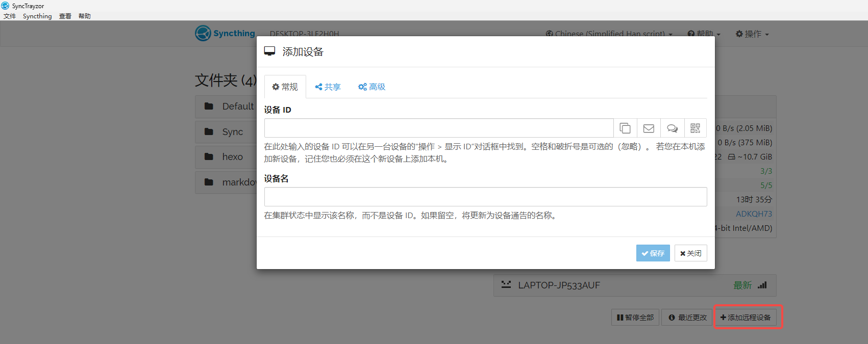Viewport: 868px width, 344px height.
Task: Show the device ID QR code icon
Action: [x=696, y=128]
